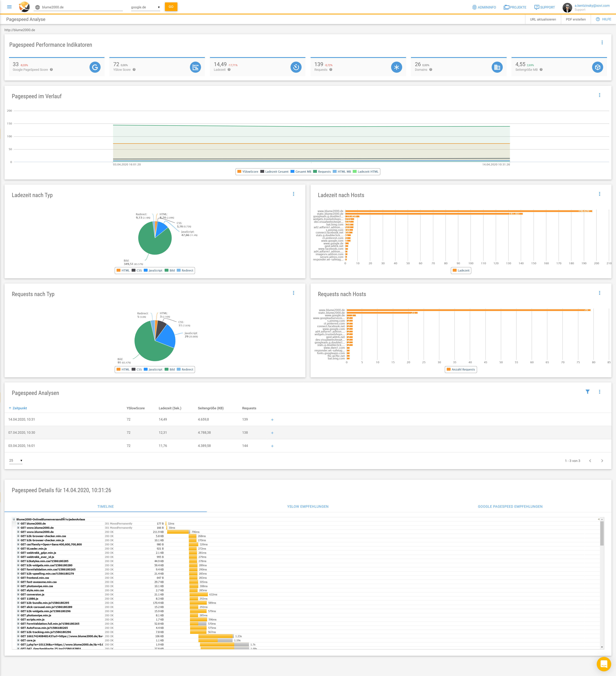Expand the 03.04.2020, 16:01 analysis row
This screenshot has height=676, width=616.
point(272,446)
